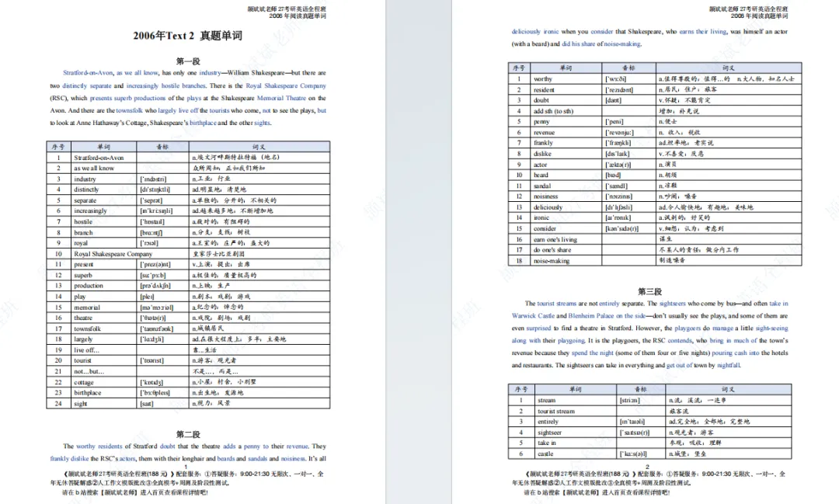The width and height of the screenshot is (839, 504).
Task: Select the '第一段' section heading
Action: pyautogui.click(x=188, y=61)
